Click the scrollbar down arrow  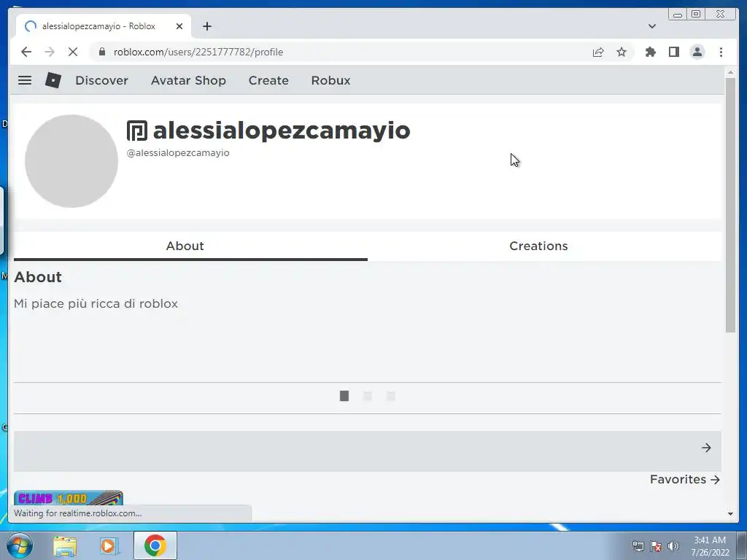(x=730, y=514)
